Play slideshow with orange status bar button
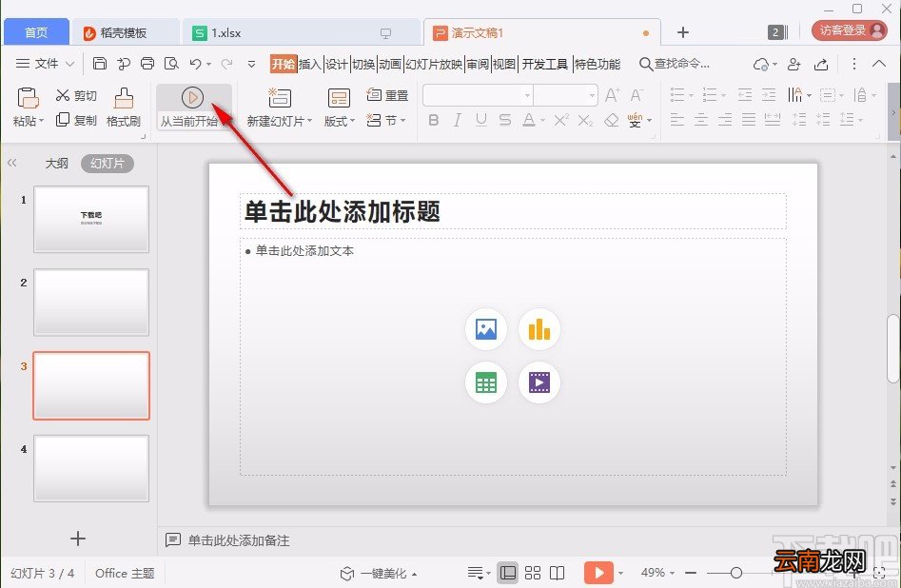This screenshot has height=588, width=901. 598,573
